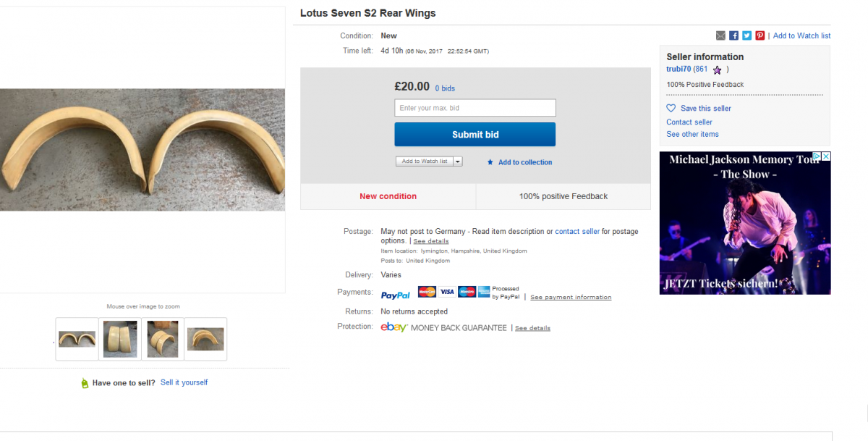868x441 pixels.
Task: Pin this listing on Pinterest
Action: coord(759,35)
